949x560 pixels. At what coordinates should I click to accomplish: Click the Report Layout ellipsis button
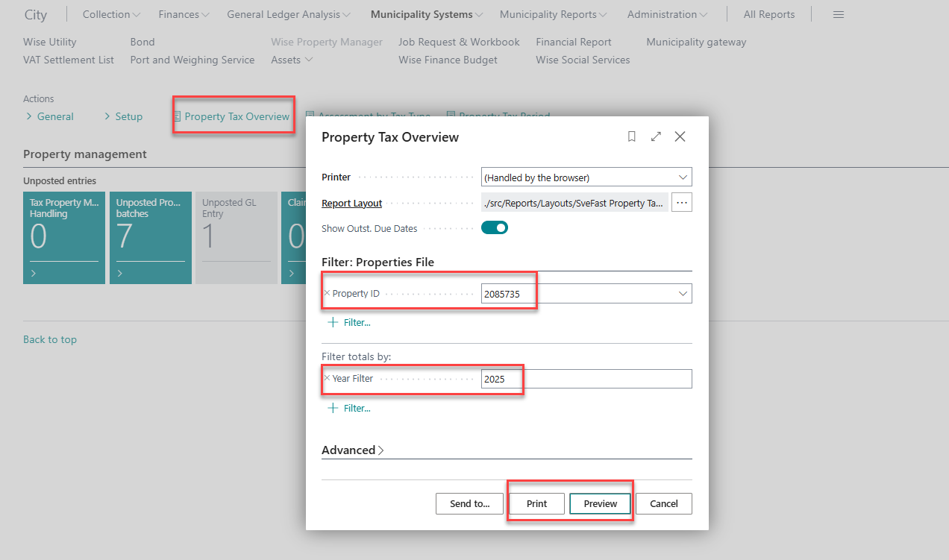pos(682,203)
